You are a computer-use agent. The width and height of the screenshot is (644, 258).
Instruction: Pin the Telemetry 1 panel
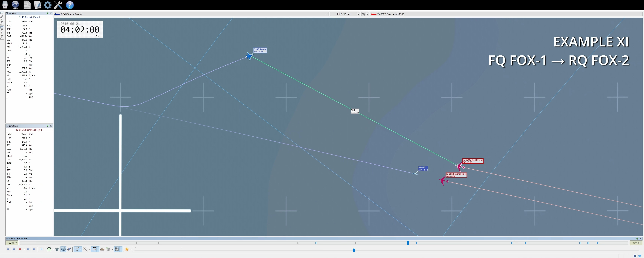47,13
